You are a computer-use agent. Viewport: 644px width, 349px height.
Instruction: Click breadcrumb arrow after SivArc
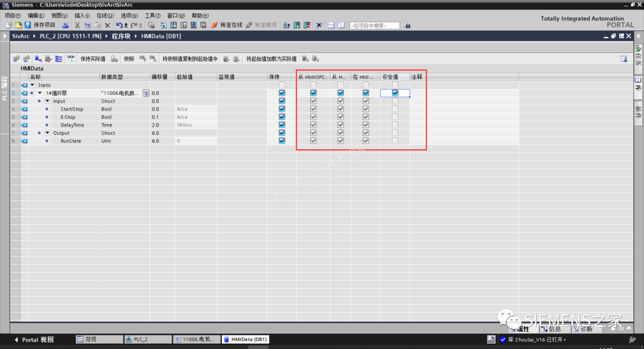[35, 36]
